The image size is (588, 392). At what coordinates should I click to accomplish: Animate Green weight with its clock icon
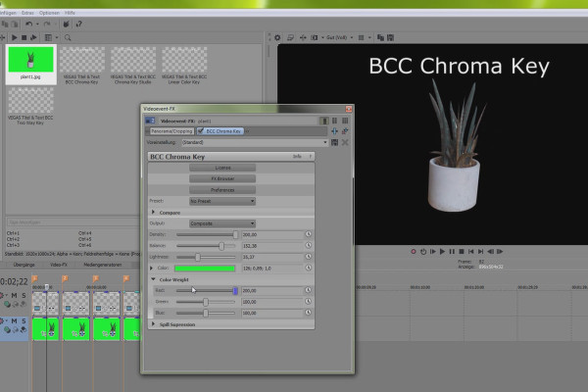(309, 301)
